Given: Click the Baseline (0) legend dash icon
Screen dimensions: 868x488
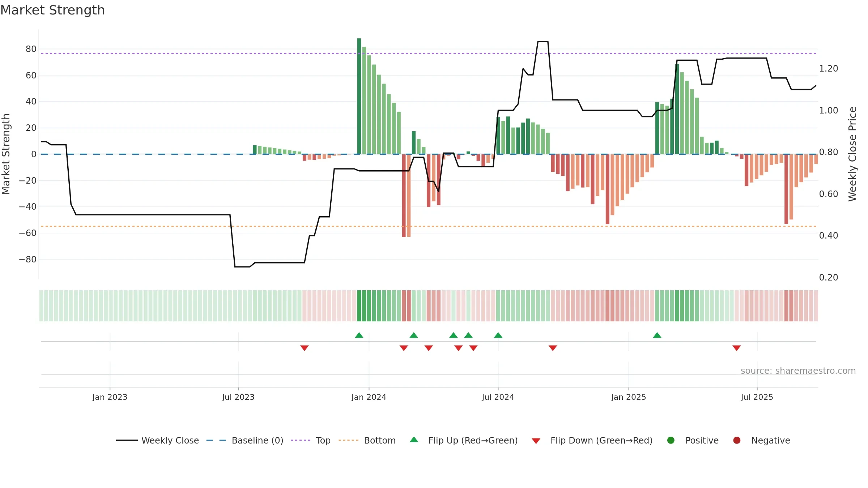Looking at the screenshot, I should pos(216,440).
